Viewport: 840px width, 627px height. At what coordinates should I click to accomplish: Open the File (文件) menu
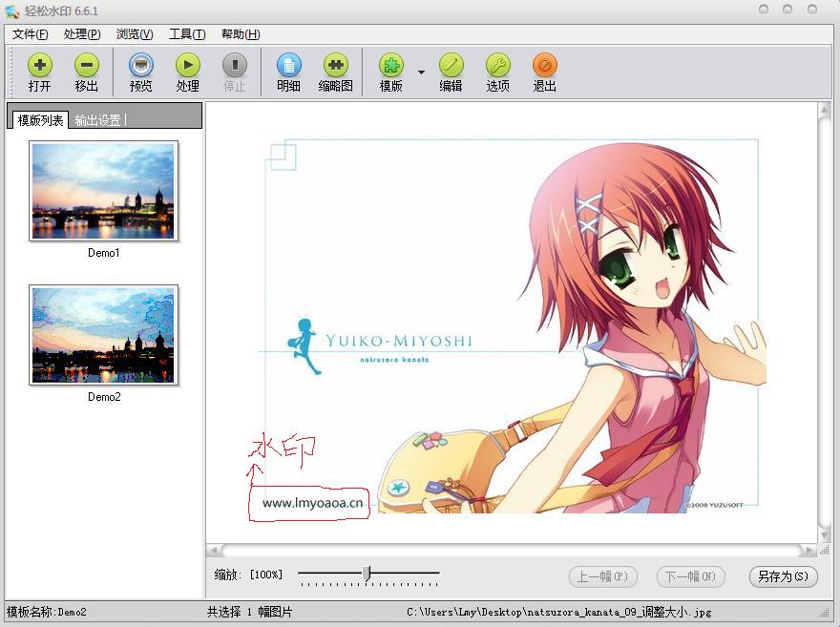[x=30, y=34]
